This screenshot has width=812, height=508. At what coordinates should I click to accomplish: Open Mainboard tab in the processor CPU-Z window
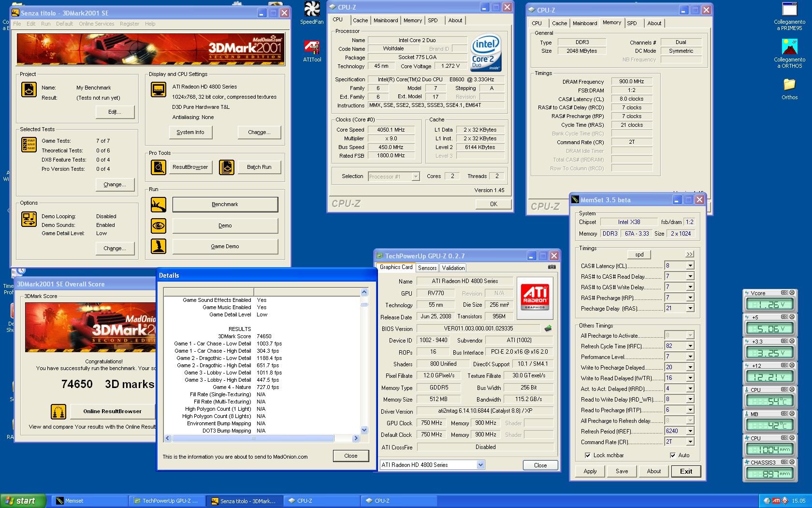[x=386, y=20]
